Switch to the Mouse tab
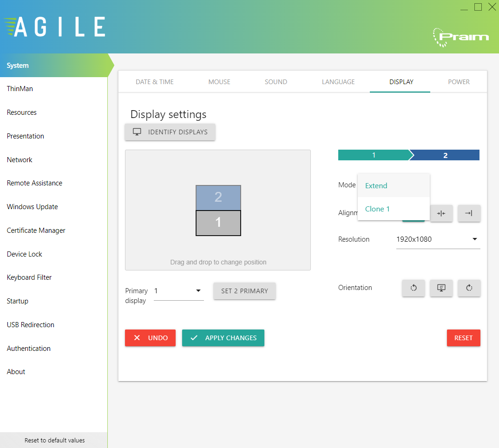This screenshot has height=448, width=499. 219,82
